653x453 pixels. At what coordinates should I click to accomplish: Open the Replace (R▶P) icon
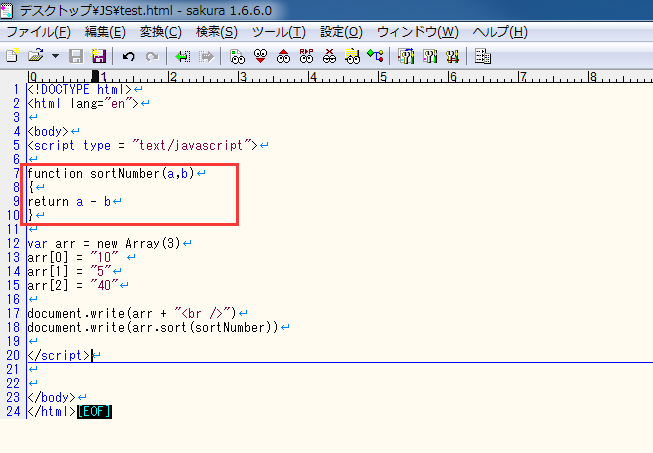[306, 56]
